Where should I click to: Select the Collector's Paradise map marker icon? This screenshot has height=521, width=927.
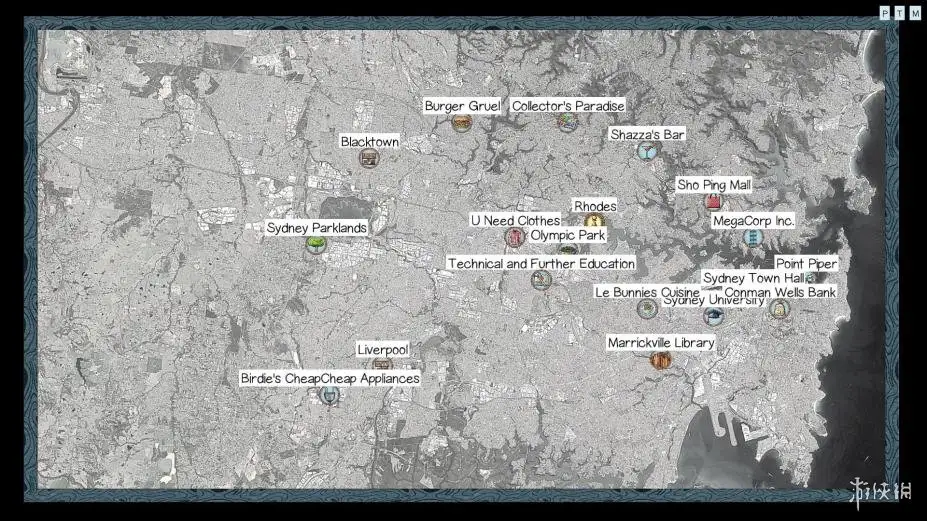[568, 122]
